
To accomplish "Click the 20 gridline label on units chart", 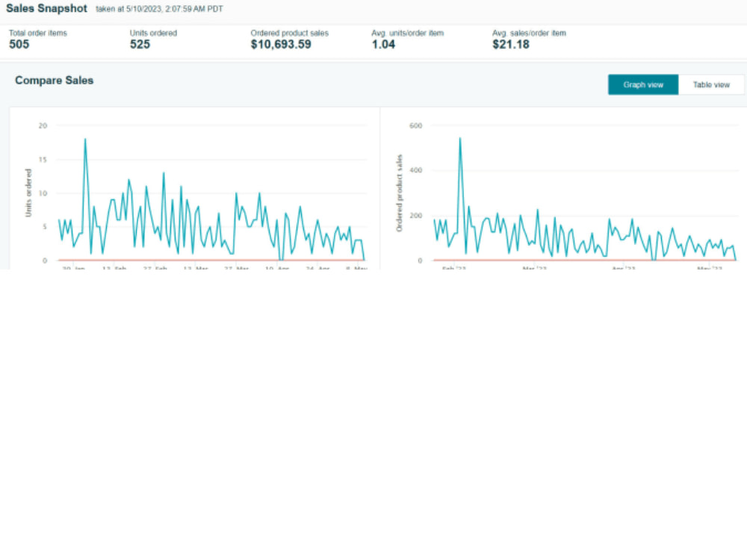I will (43, 125).
